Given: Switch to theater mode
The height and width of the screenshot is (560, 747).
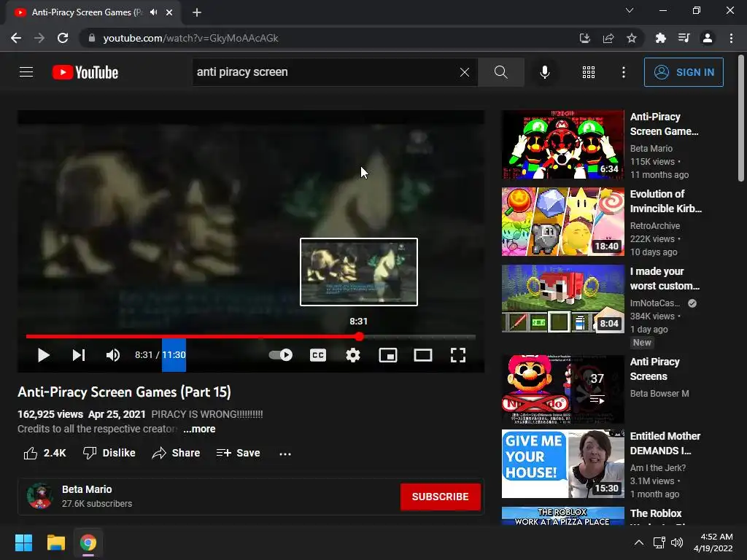Looking at the screenshot, I should point(423,355).
